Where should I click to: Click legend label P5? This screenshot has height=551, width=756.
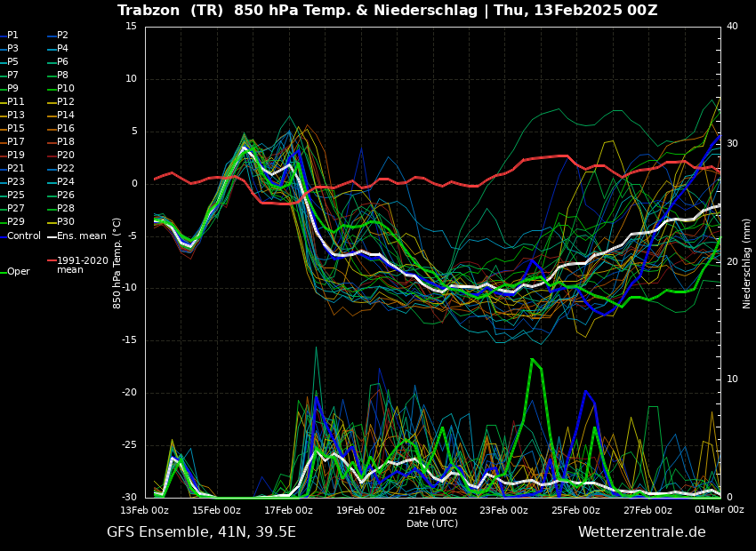point(12,61)
